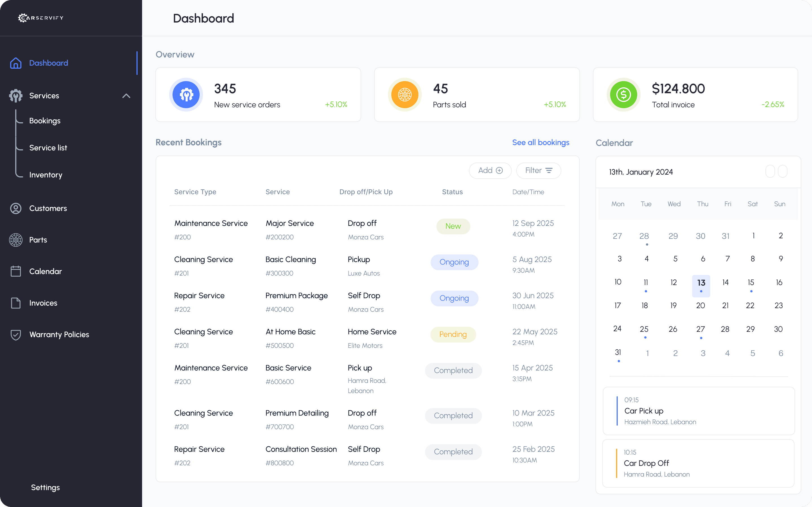Click the green dollar Total invoice icon
The image size is (812, 507).
click(x=623, y=95)
